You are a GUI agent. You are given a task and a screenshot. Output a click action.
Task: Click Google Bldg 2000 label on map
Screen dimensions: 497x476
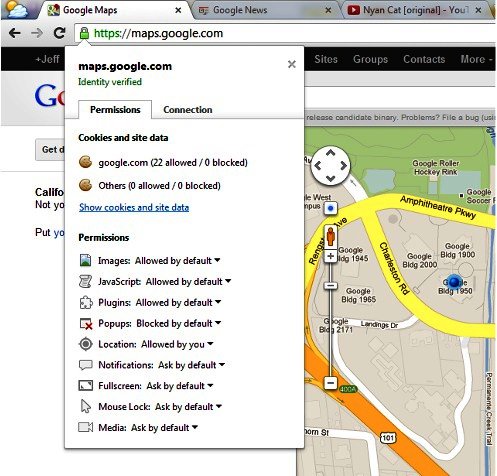(x=420, y=260)
